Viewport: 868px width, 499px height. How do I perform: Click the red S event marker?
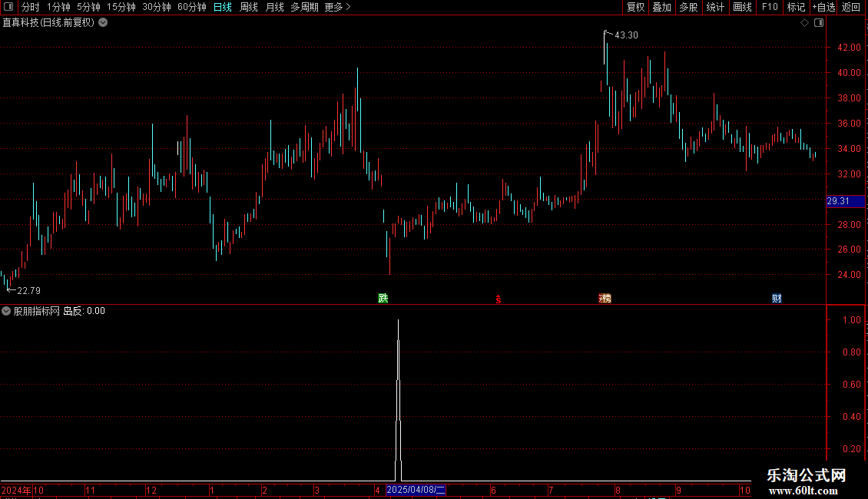coord(499,299)
